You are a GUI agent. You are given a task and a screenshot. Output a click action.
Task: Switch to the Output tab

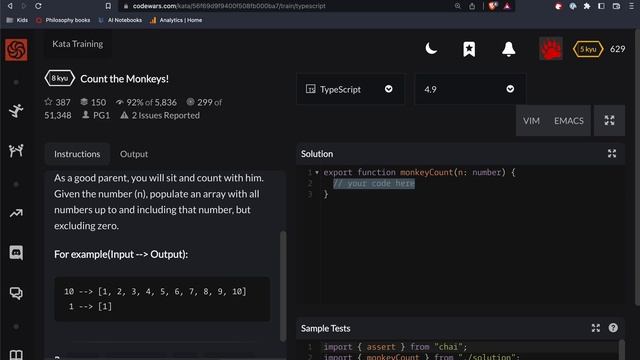click(134, 154)
